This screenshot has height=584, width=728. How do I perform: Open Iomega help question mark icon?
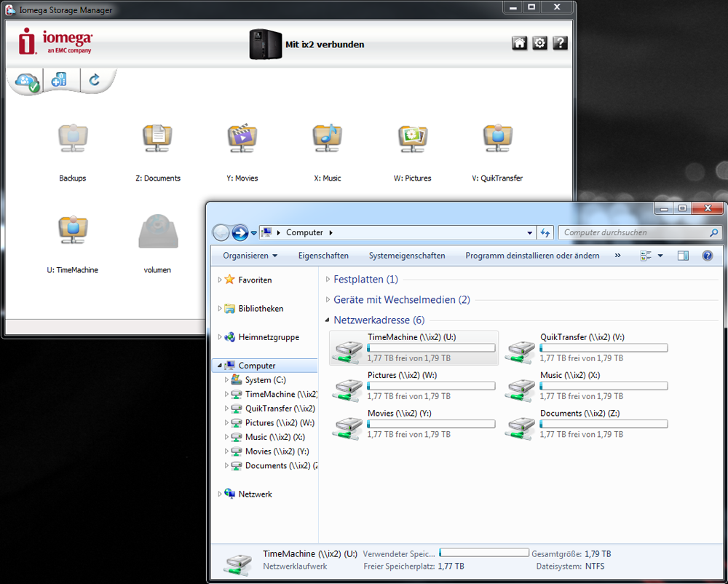pyautogui.click(x=561, y=43)
